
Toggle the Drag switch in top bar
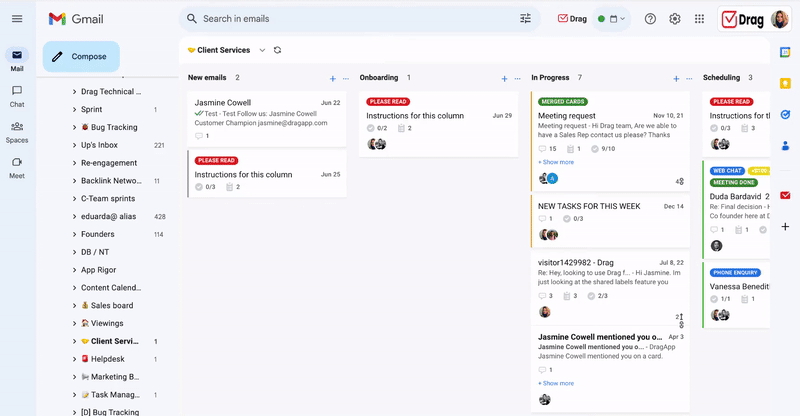[572, 19]
